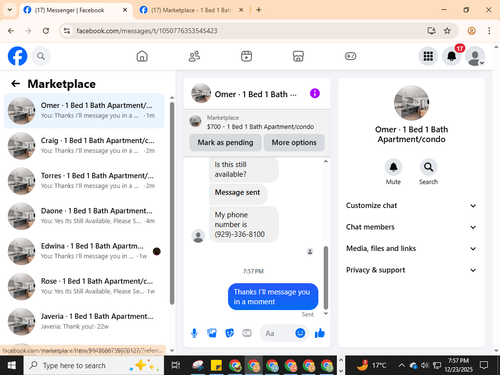
Task: Close the Marketplace browser tab
Action: pos(241,10)
